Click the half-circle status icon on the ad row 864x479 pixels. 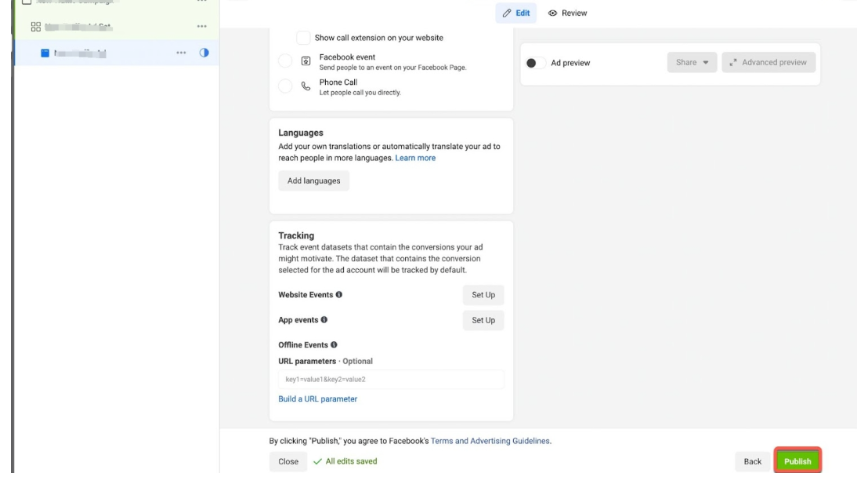click(x=205, y=52)
